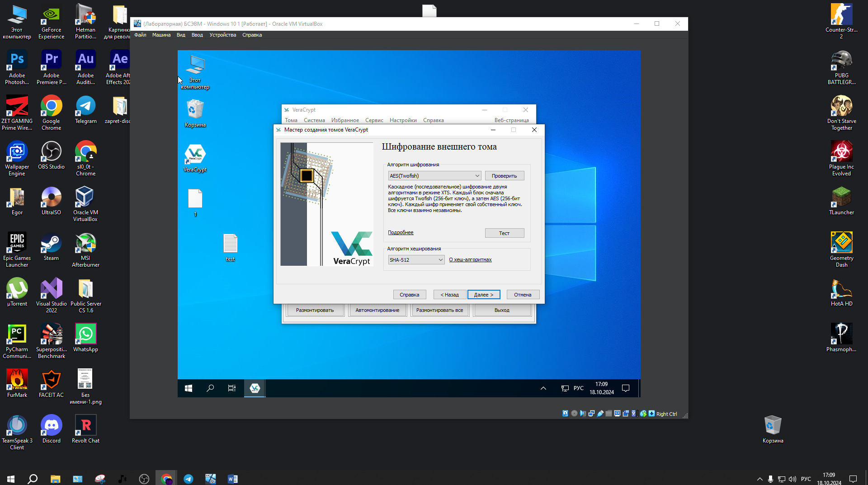Click Автомонтирование in VeraCrypt main window
868x485 pixels.
pos(377,310)
